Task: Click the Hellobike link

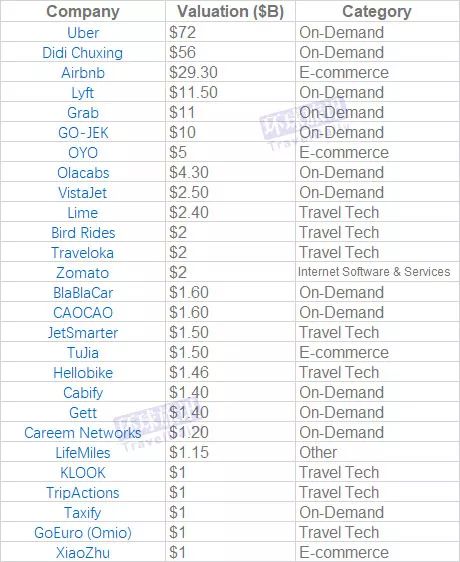Action: click(83, 373)
